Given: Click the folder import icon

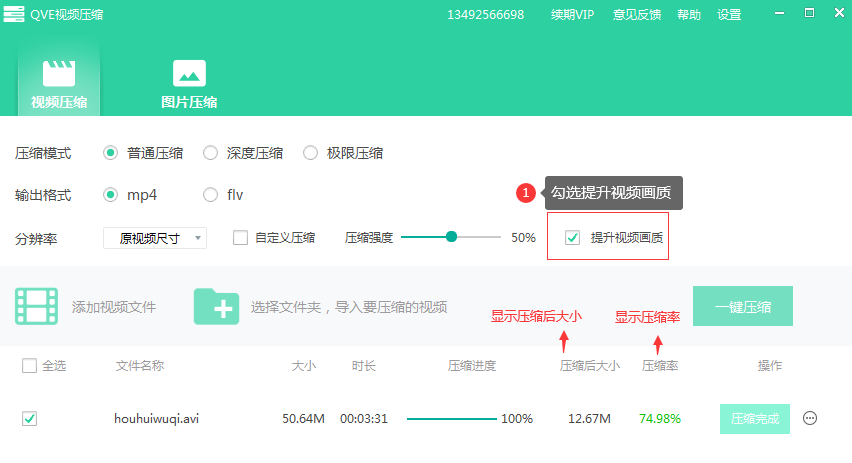Looking at the screenshot, I should 216,306.
